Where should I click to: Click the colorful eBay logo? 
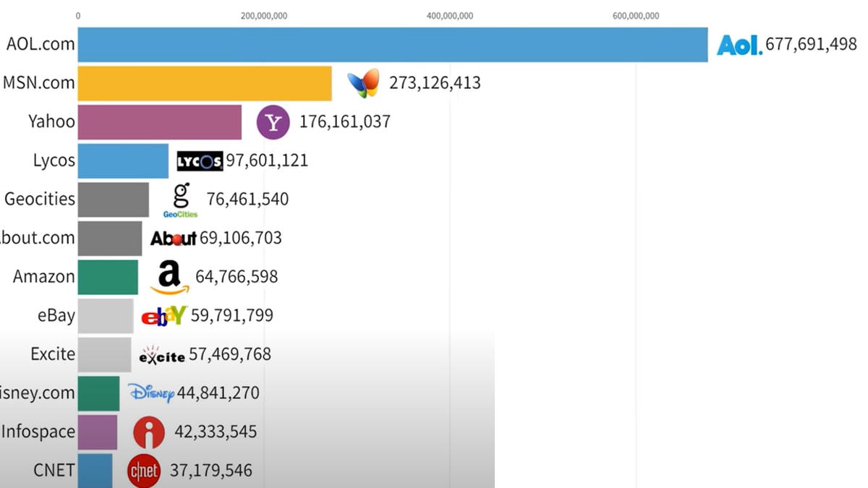164,316
